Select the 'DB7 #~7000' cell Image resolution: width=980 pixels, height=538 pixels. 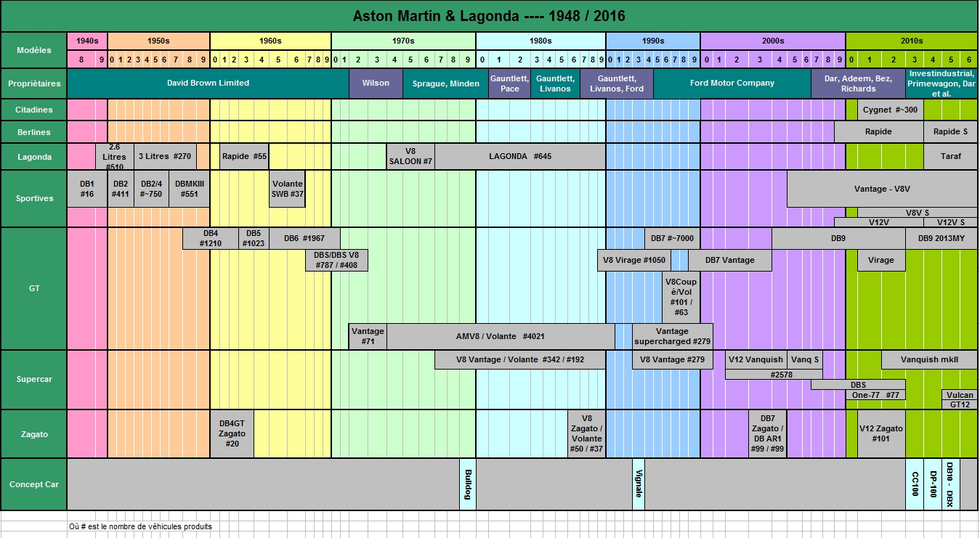pyautogui.click(x=672, y=239)
